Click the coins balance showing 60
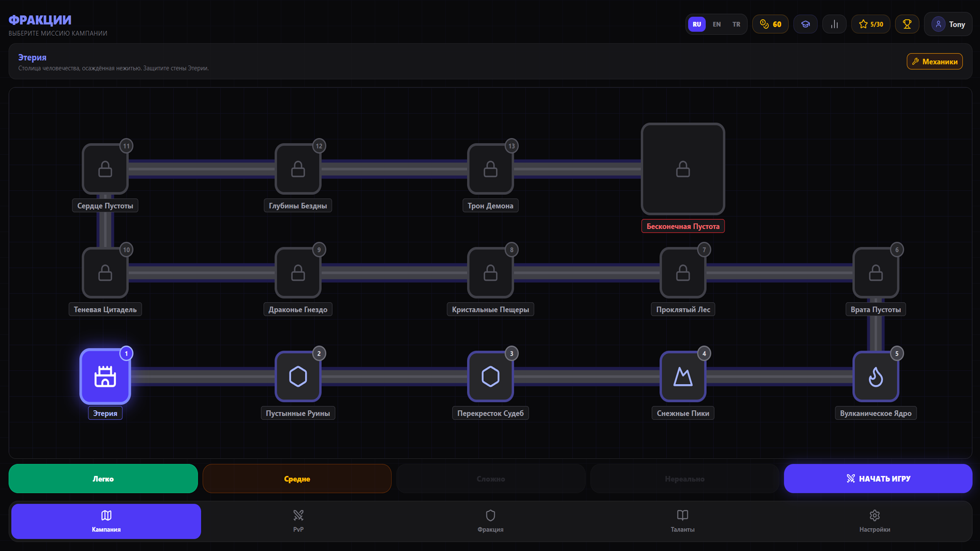 [x=770, y=24]
